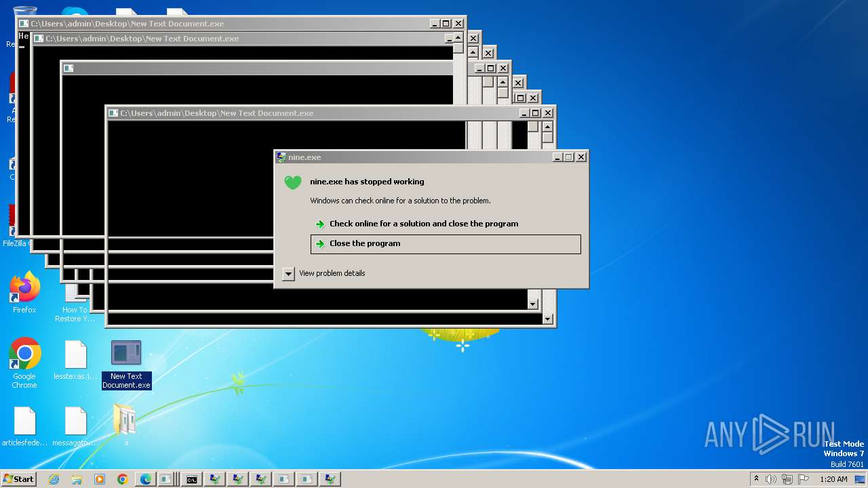The image size is (868, 488).
Task: Open the Action Center flag icon
Action: pos(804,479)
